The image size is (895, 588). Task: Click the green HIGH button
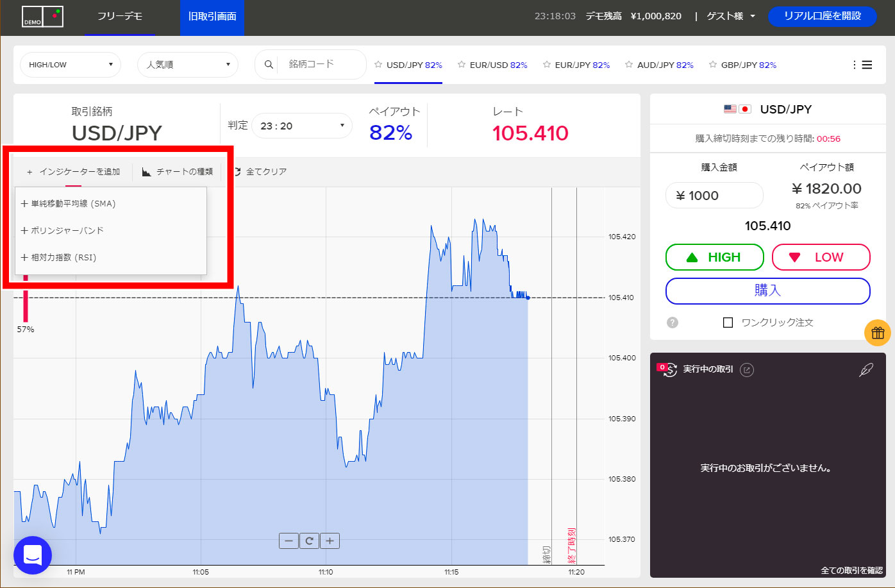(715, 257)
